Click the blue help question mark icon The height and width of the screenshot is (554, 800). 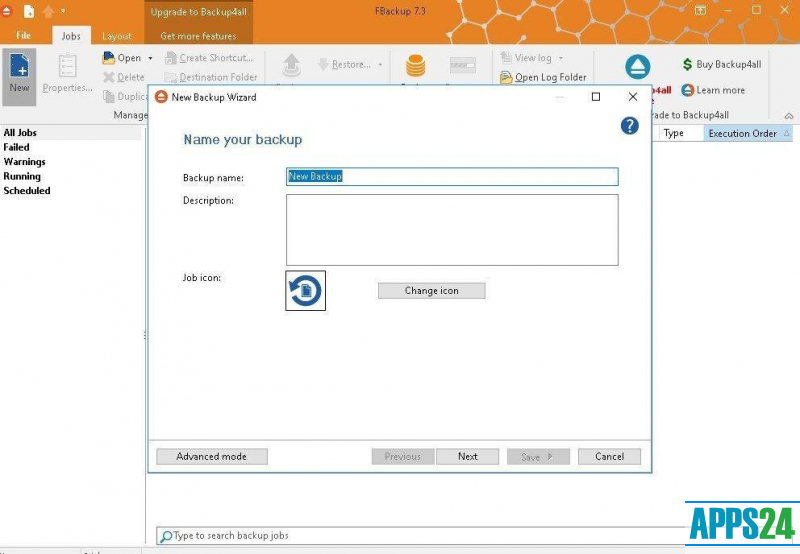point(629,125)
